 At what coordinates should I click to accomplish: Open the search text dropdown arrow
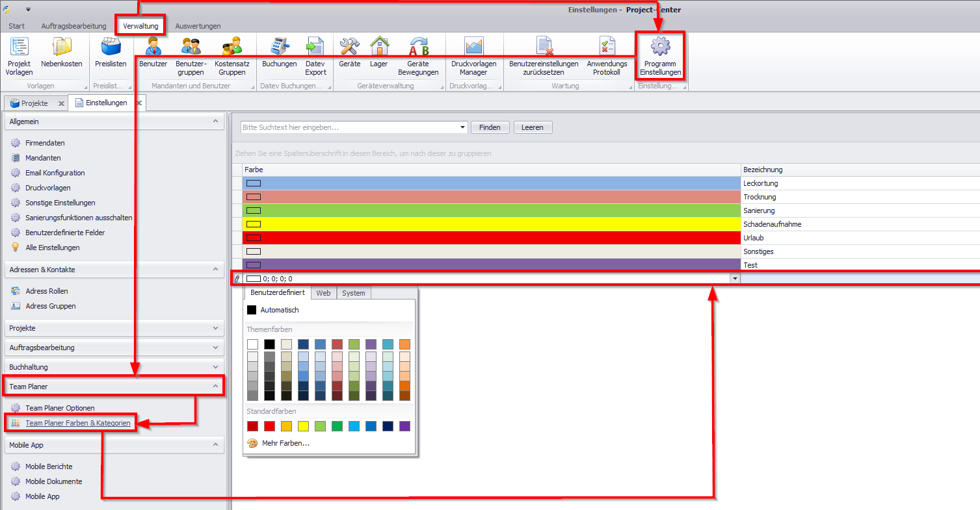462,128
